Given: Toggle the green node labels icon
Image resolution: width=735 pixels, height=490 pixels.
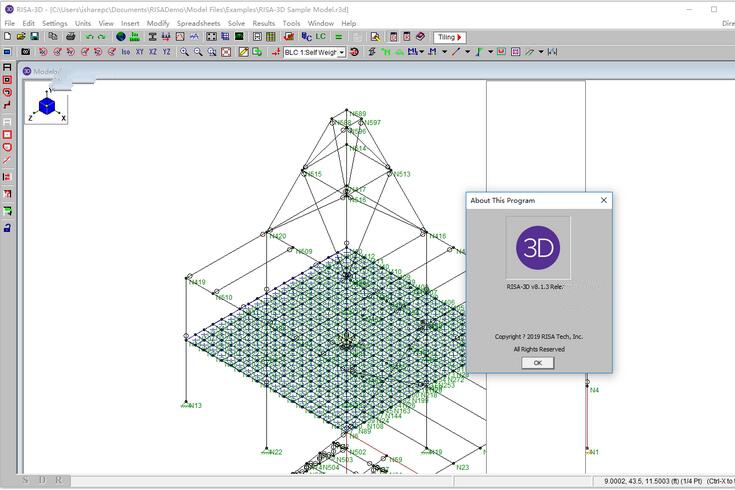Looking at the screenshot, I should pos(385,52).
